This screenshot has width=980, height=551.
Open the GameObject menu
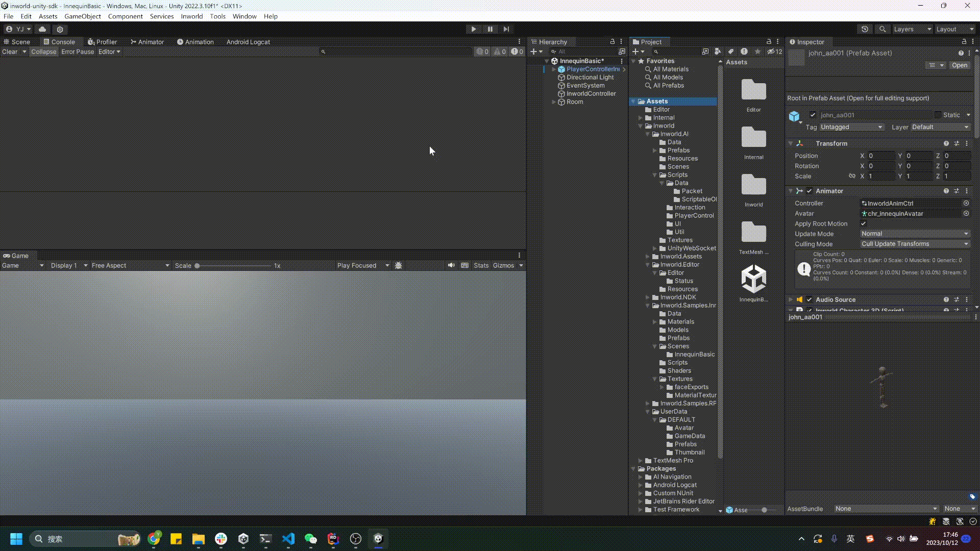[x=83, y=16]
